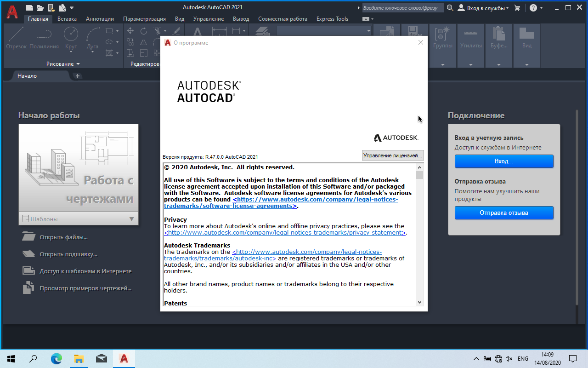Switch to the Аннотации ribbon tab
This screenshot has width=588, height=368.
(x=100, y=19)
